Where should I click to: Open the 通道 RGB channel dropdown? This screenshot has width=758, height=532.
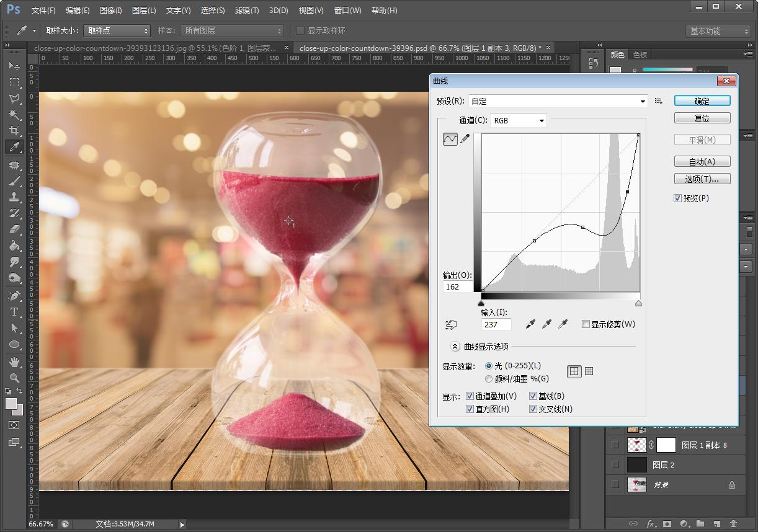pos(519,121)
